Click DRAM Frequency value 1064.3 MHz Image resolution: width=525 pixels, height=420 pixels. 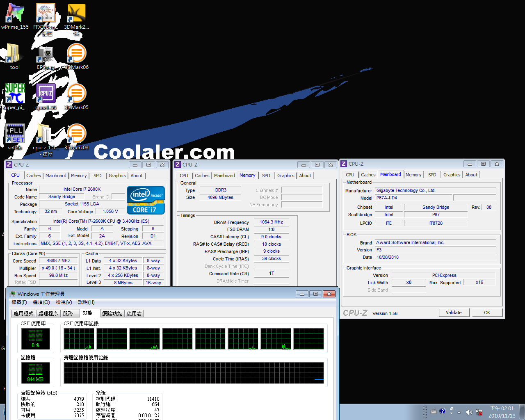coord(271,222)
